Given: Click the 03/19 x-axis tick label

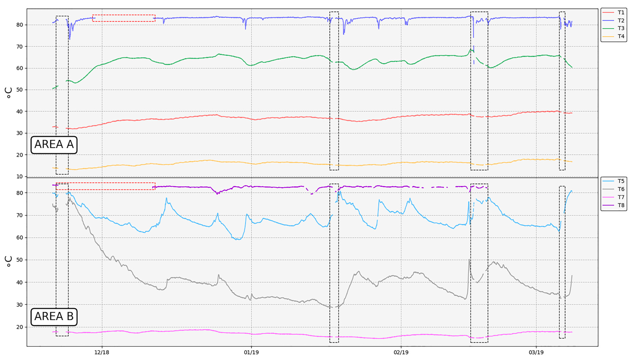Looking at the screenshot, I should [536, 352].
